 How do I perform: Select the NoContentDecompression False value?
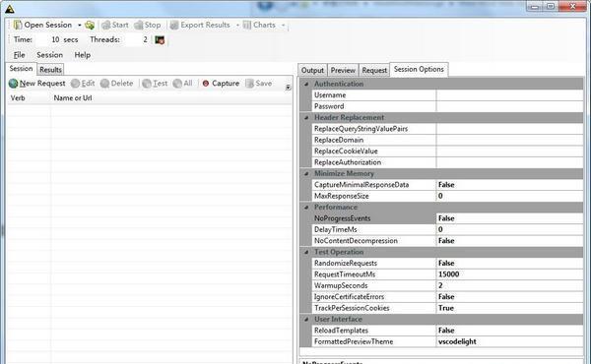pyautogui.click(x=509, y=241)
